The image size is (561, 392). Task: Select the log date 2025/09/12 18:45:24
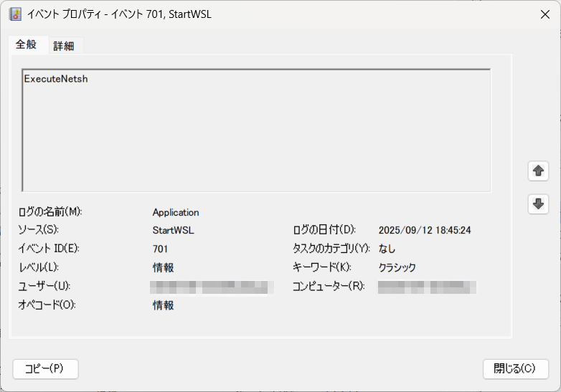click(424, 231)
